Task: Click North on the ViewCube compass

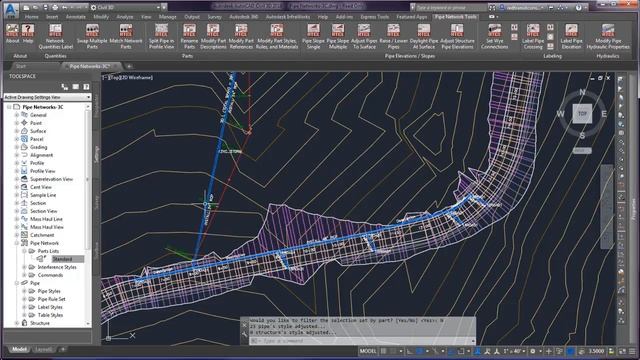Action: pos(582,92)
